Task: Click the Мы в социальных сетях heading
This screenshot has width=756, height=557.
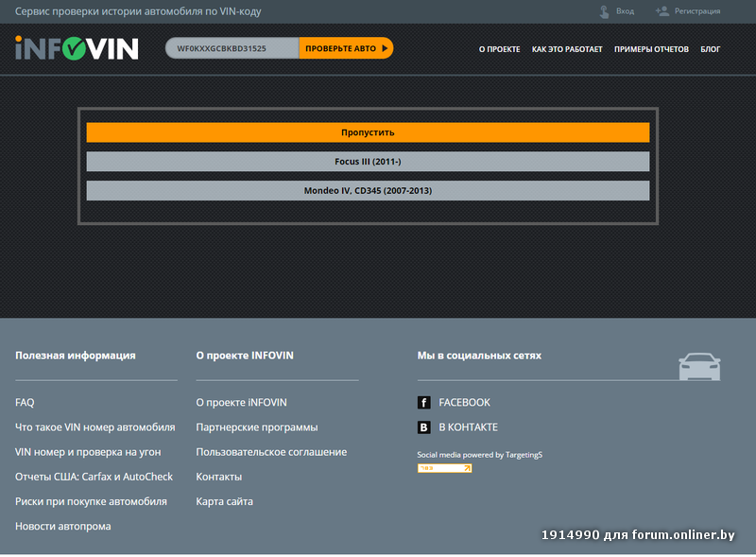Action: coord(479,356)
